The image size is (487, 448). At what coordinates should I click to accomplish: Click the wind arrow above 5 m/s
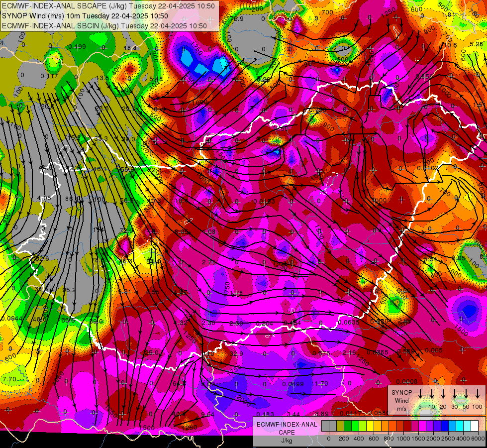(420, 394)
